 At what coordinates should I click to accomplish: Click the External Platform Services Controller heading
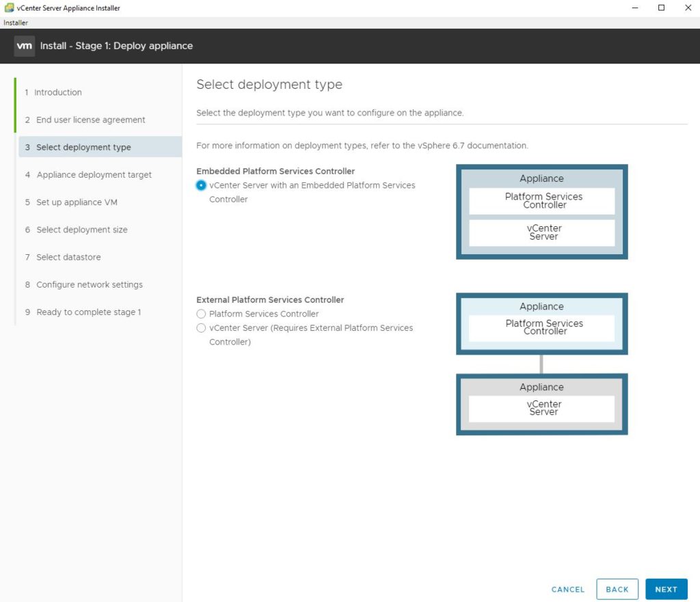[x=270, y=299]
